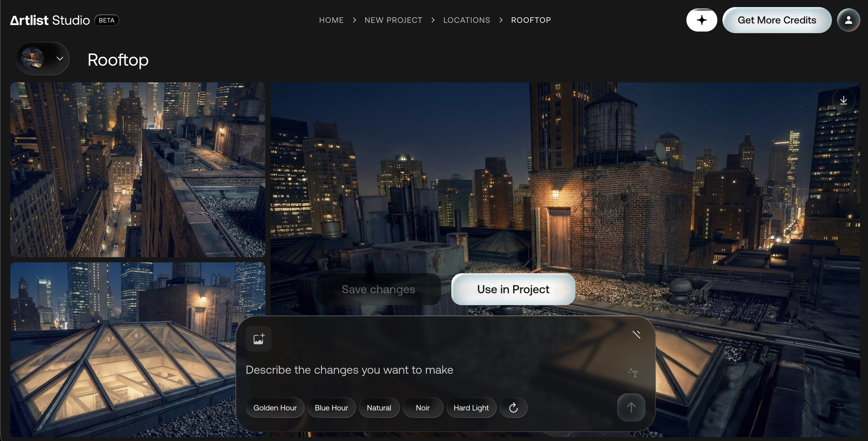Submit prompt with the up arrow button
Screen dimensions: 868x441
pos(631,407)
